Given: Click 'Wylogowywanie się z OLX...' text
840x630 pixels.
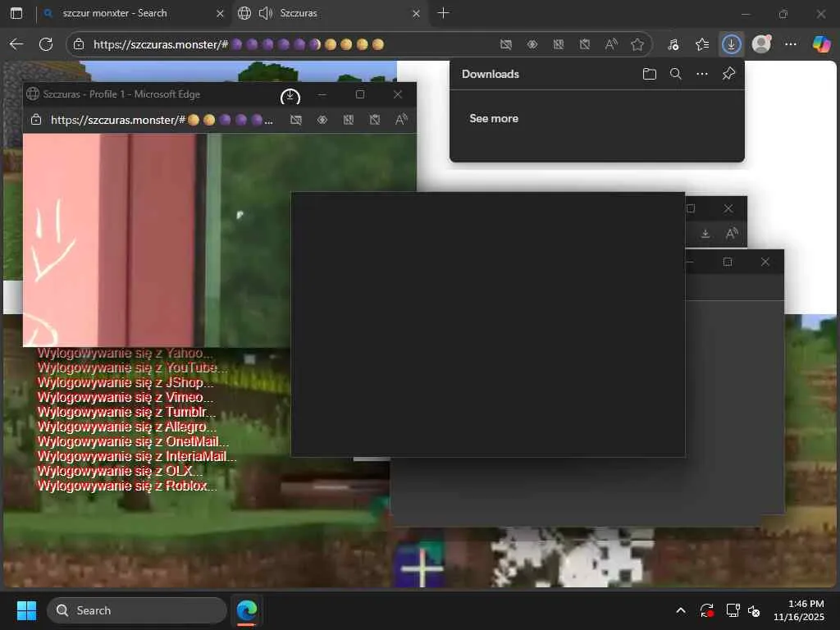Looking at the screenshot, I should (x=120, y=471).
